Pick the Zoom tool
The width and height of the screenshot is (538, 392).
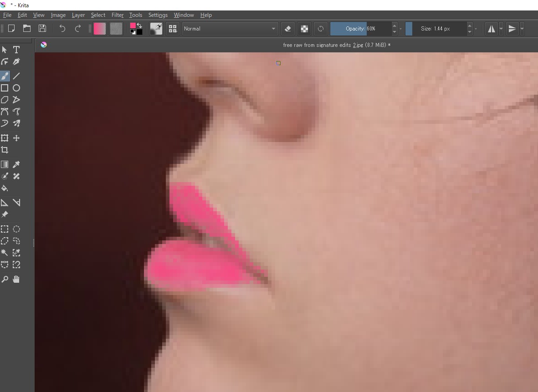5,279
